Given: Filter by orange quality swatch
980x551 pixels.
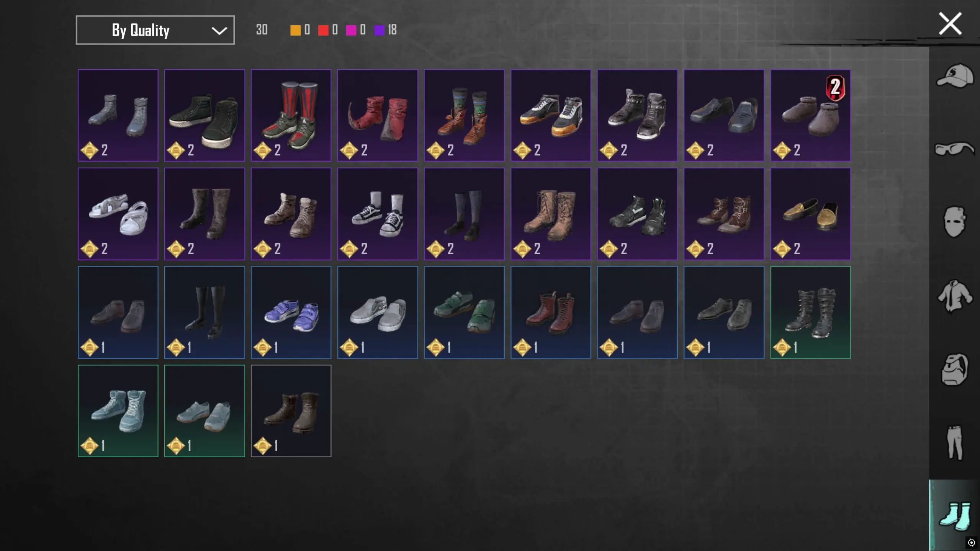Looking at the screenshot, I should click(x=295, y=30).
